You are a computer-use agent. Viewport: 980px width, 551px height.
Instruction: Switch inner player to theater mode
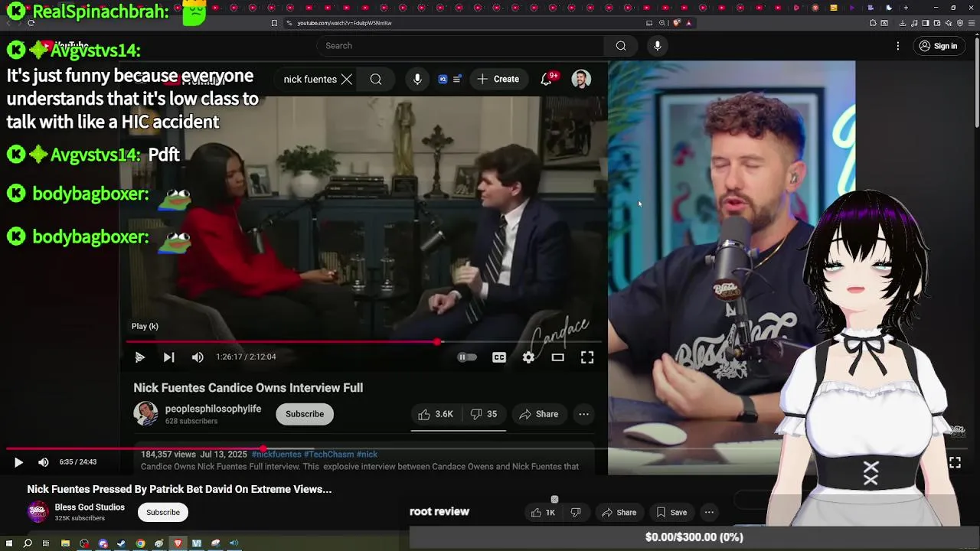[x=557, y=357]
